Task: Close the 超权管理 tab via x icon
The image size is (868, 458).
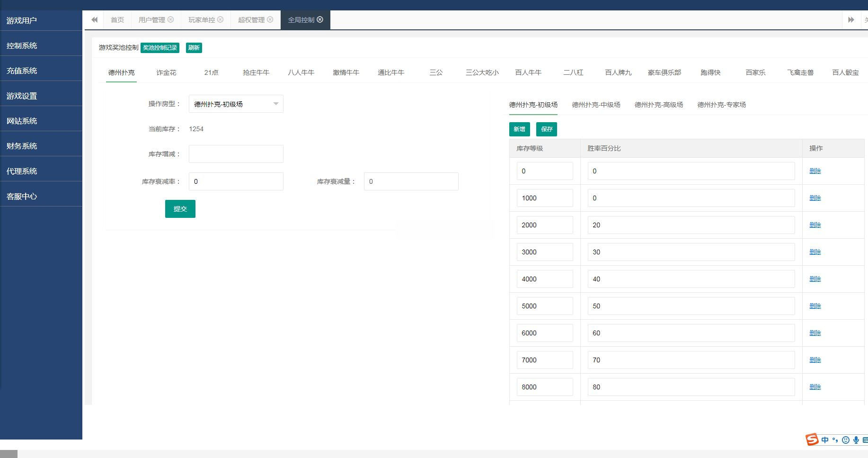Action: point(270,19)
